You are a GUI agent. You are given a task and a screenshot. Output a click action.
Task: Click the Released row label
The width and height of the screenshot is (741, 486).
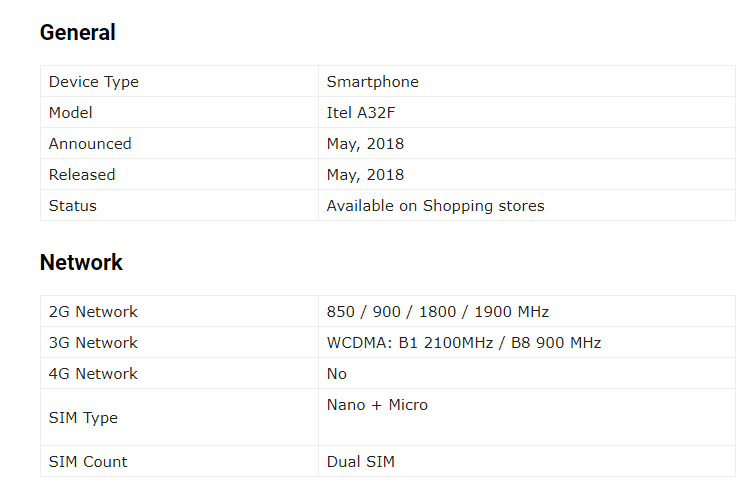(x=82, y=174)
